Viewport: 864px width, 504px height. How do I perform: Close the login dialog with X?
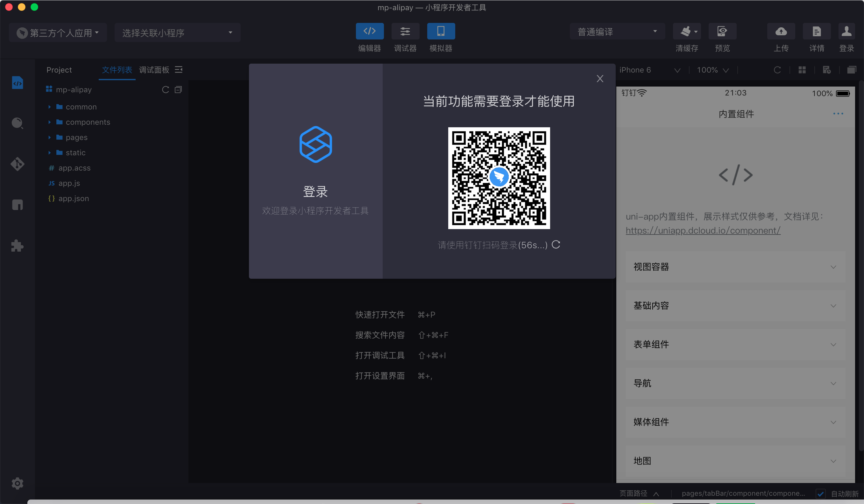click(600, 79)
